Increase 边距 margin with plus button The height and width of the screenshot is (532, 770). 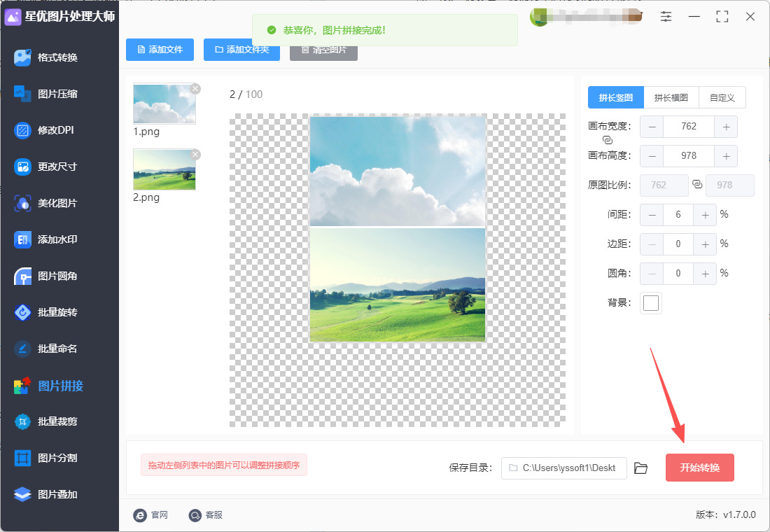point(705,244)
